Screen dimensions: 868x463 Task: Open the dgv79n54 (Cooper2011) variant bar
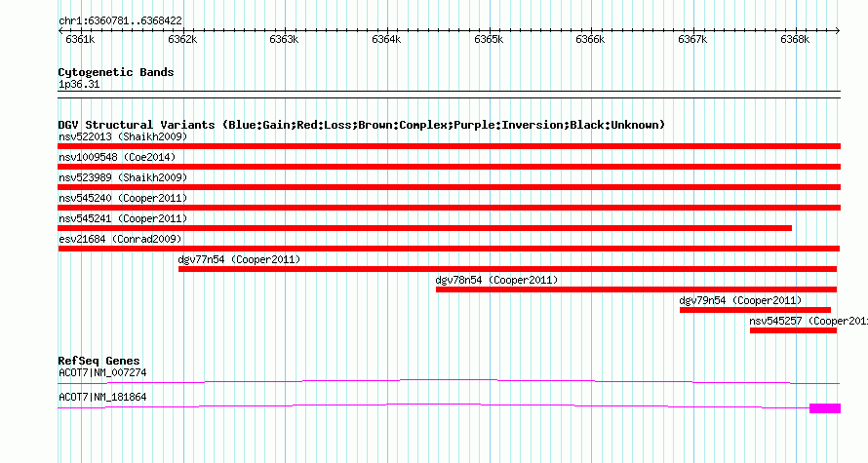(755, 310)
